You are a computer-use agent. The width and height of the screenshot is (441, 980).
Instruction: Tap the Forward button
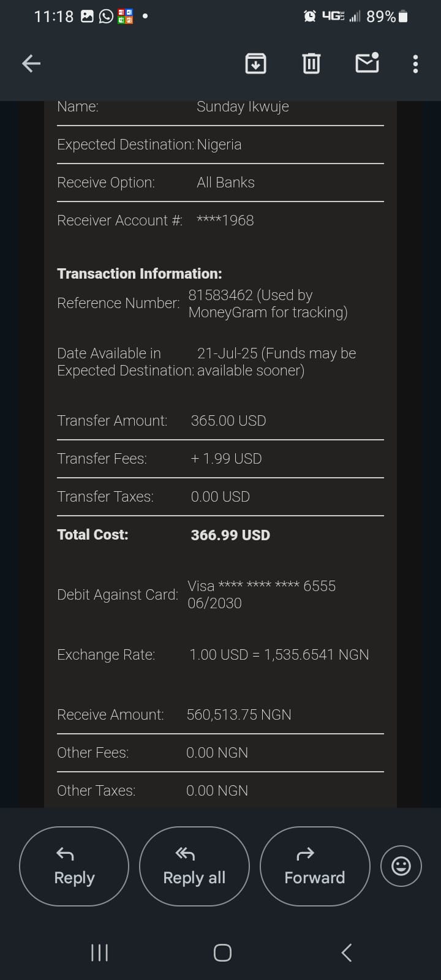[x=315, y=866]
